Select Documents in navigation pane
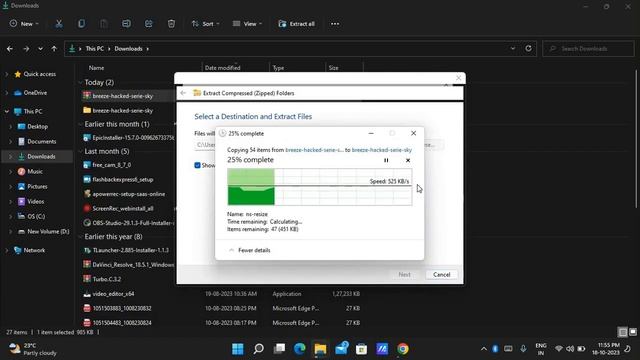The height and width of the screenshot is (360, 640). point(42,142)
